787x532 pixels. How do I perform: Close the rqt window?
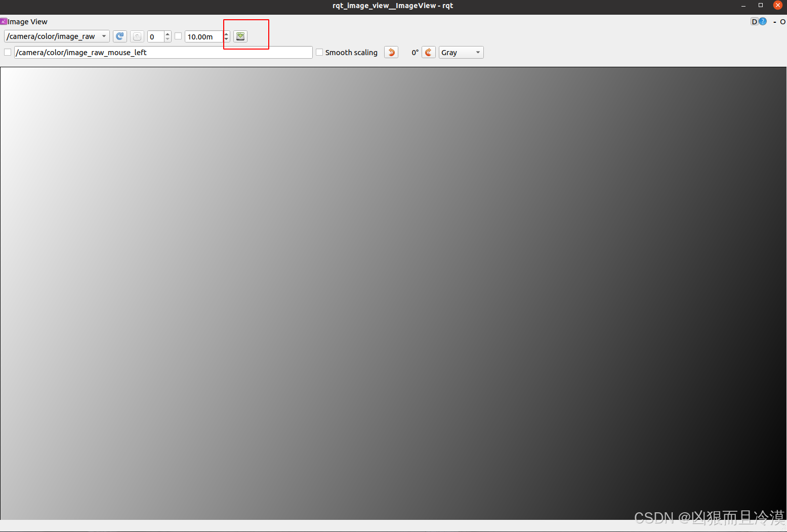(778, 5)
